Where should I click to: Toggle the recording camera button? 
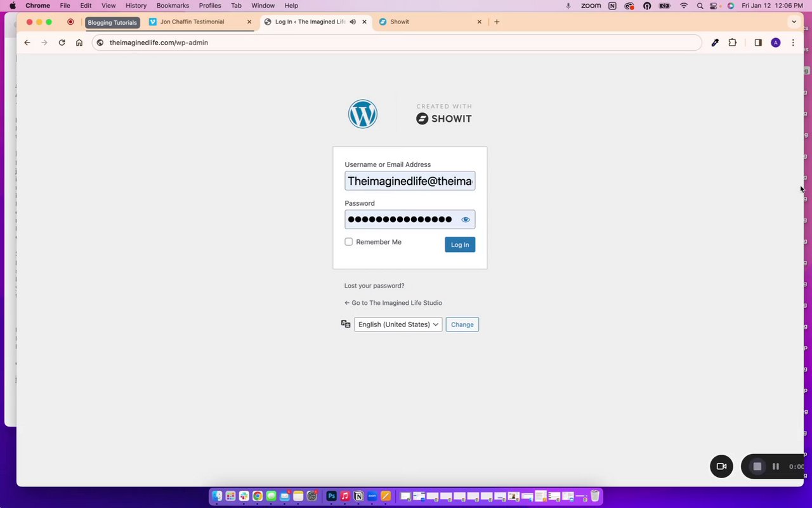click(721, 466)
